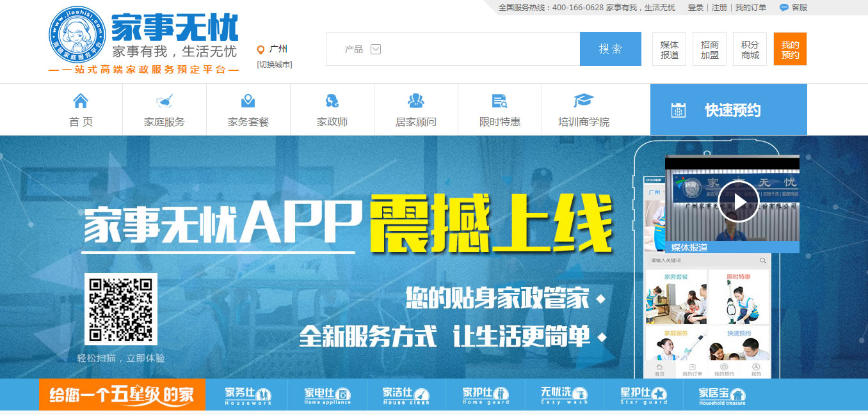Select the 家务仕 Housework category

pos(248,395)
